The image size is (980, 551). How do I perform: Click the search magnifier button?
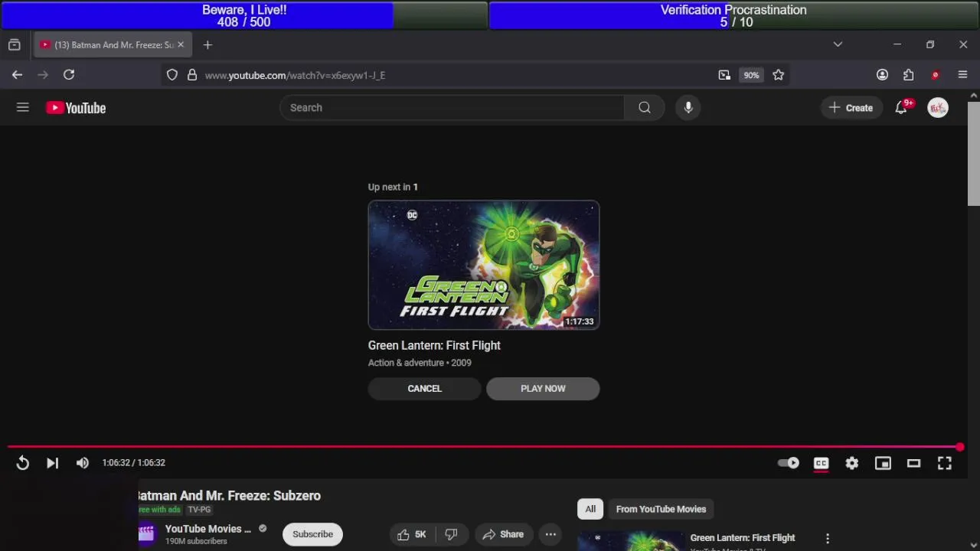tap(645, 108)
